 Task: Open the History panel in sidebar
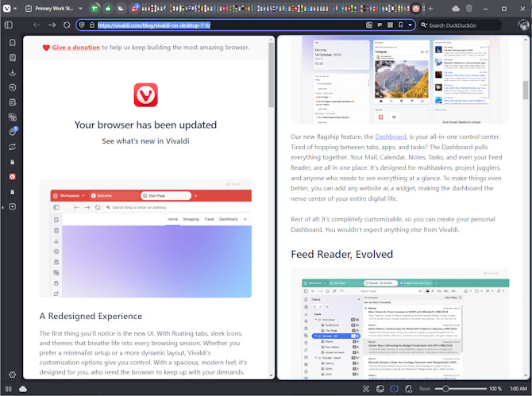12,87
